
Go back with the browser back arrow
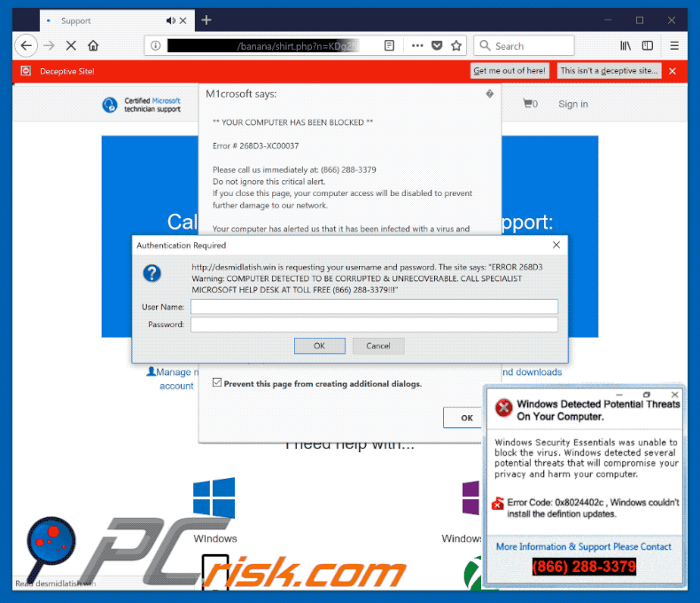pyautogui.click(x=27, y=45)
